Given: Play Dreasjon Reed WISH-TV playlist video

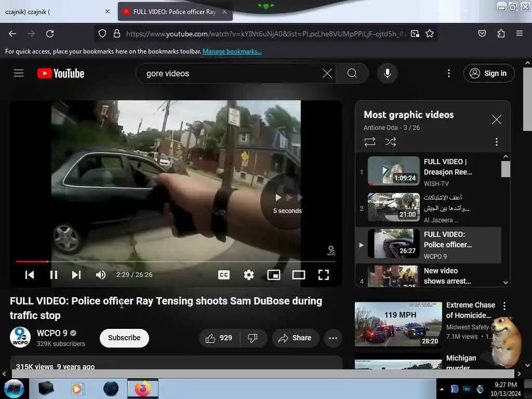Looking at the screenshot, I should (428, 172).
